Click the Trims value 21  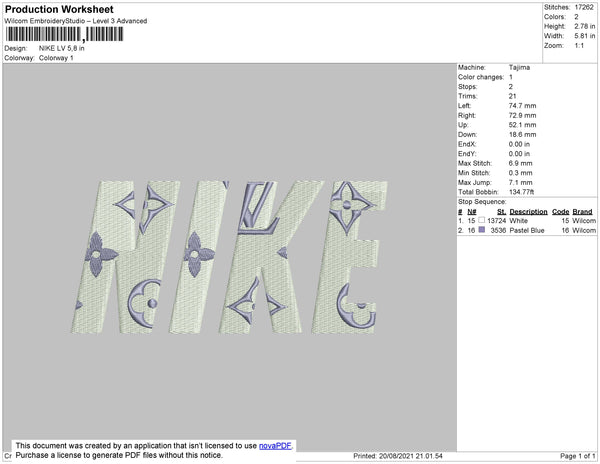512,96
